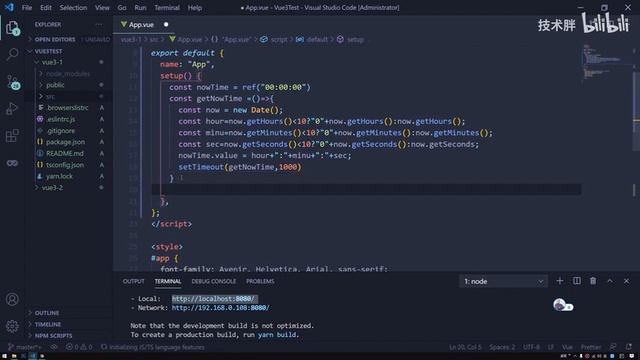The width and height of the screenshot is (640, 360).
Task: Click the editor minimap code preview
Action: 606,63
